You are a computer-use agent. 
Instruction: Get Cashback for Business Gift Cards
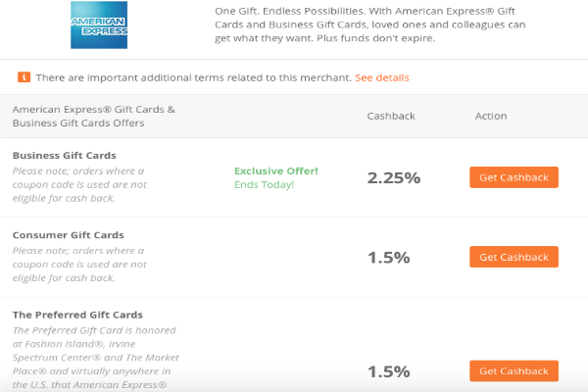click(x=514, y=177)
